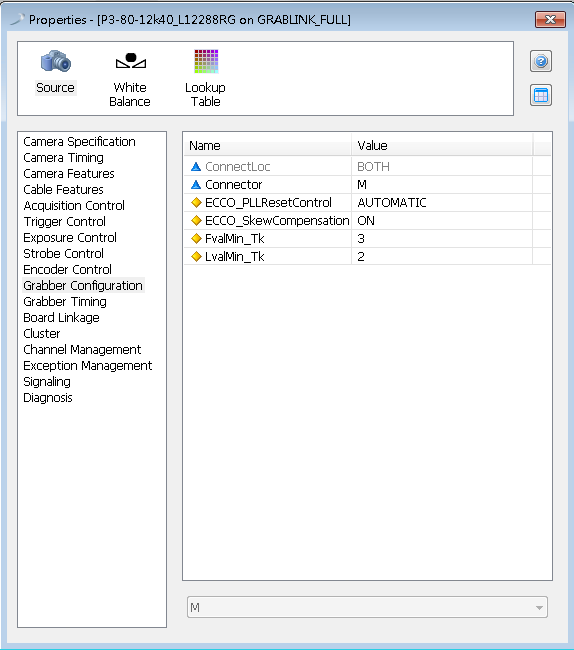Expand the M value dropdown at bottom
The height and width of the screenshot is (650, 574).
pyautogui.click(x=539, y=608)
